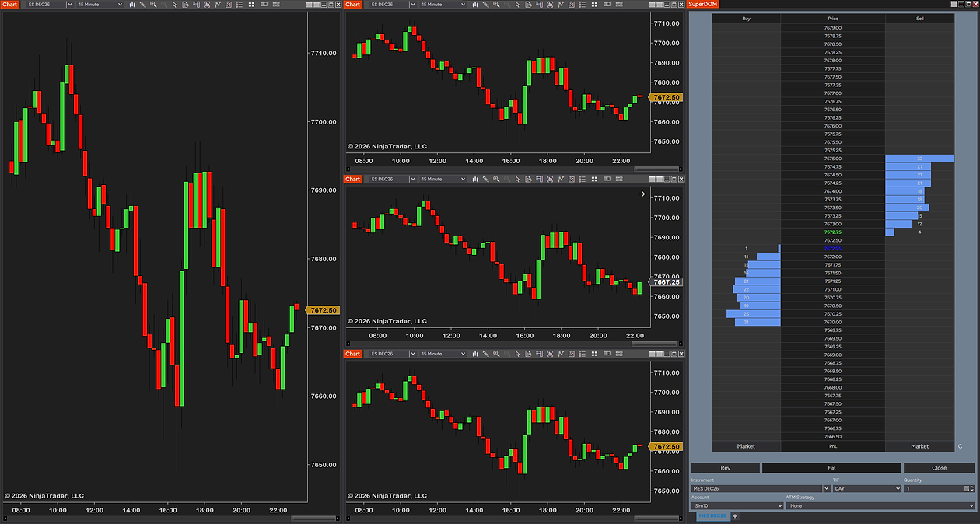Click the four-square grid icon in the large left chart
This screenshot has height=524, width=980.
[x=251, y=5]
